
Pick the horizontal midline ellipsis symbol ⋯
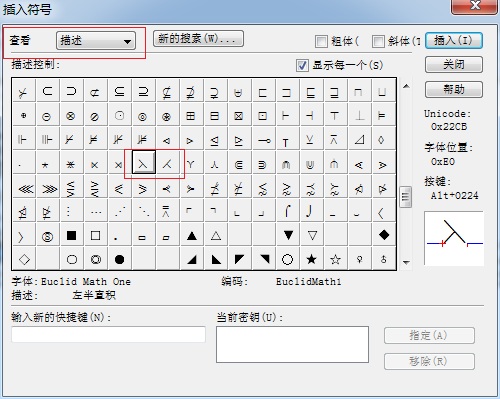click(96, 212)
